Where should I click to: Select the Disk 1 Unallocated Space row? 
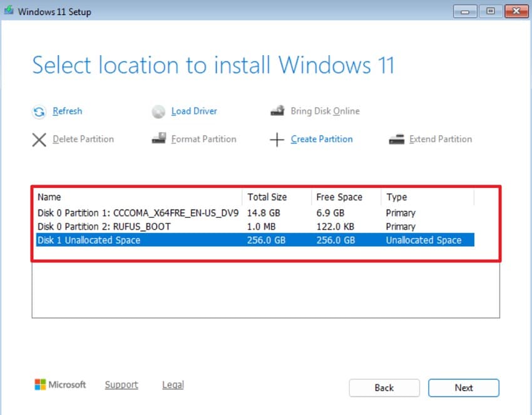click(255, 240)
